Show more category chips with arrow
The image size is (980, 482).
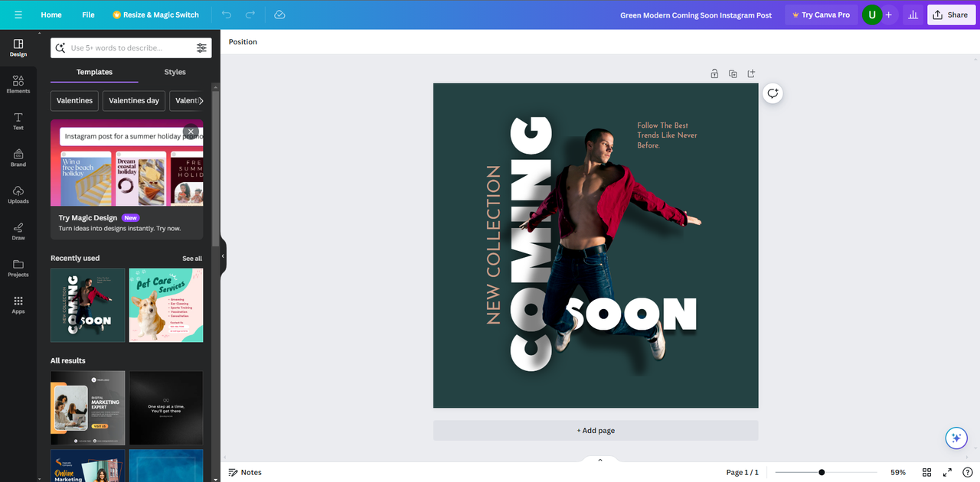[201, 100]
